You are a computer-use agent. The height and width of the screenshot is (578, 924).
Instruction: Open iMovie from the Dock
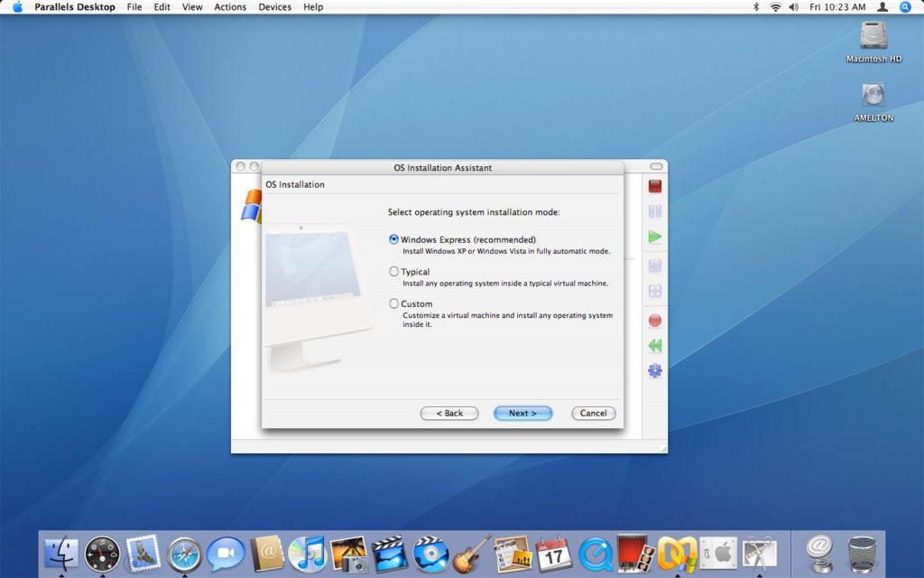point(390,554)
